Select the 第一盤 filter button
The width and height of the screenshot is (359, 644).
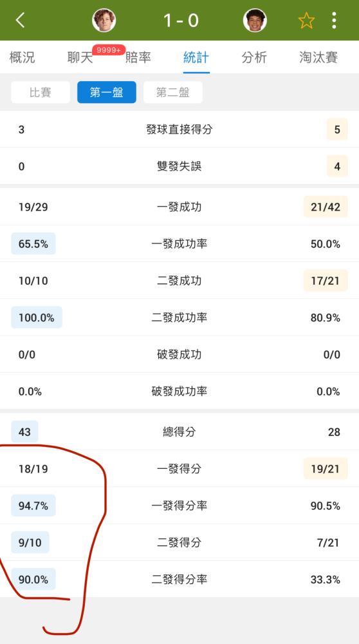107,92
